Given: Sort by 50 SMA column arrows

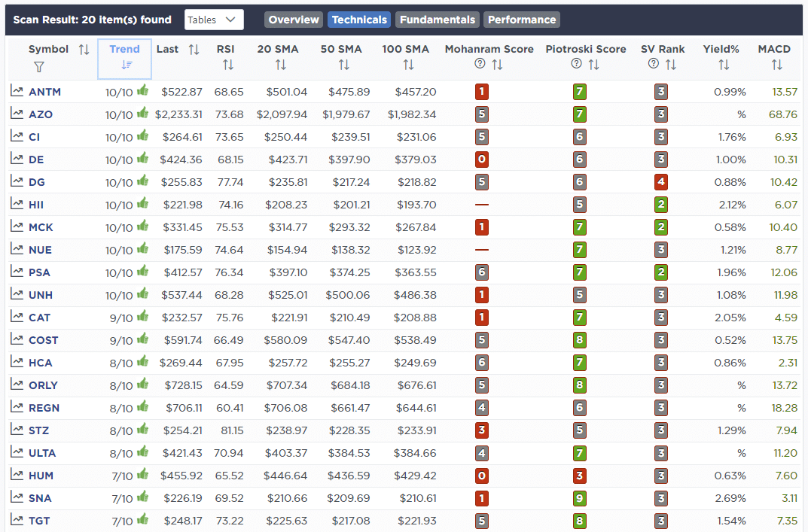Looking at the screenshot, I should [344, 65].
